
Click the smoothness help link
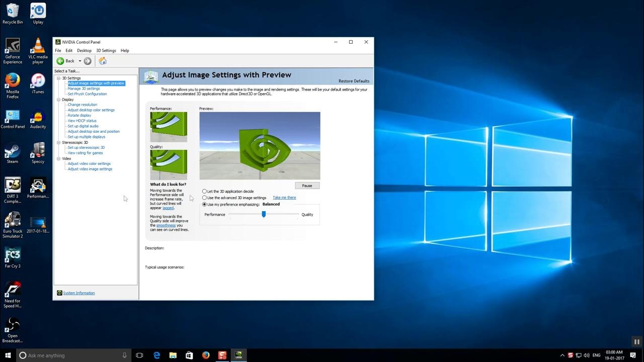tap(166, 225)
